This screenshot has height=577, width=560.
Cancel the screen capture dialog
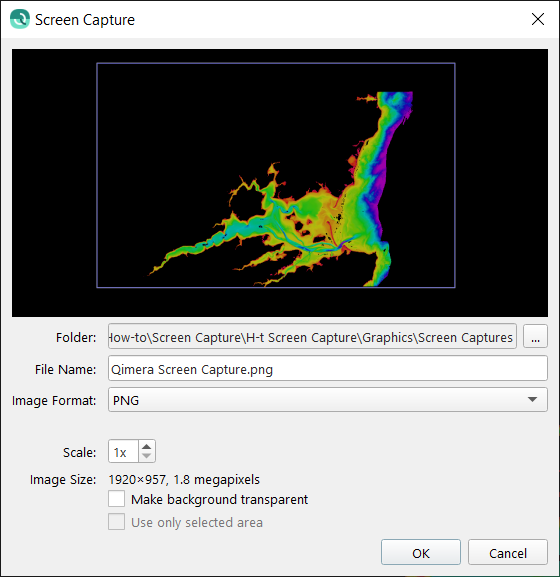(x=508, y=552)
